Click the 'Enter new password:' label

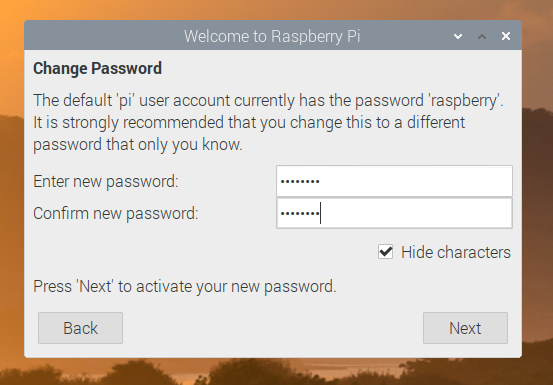106,182
